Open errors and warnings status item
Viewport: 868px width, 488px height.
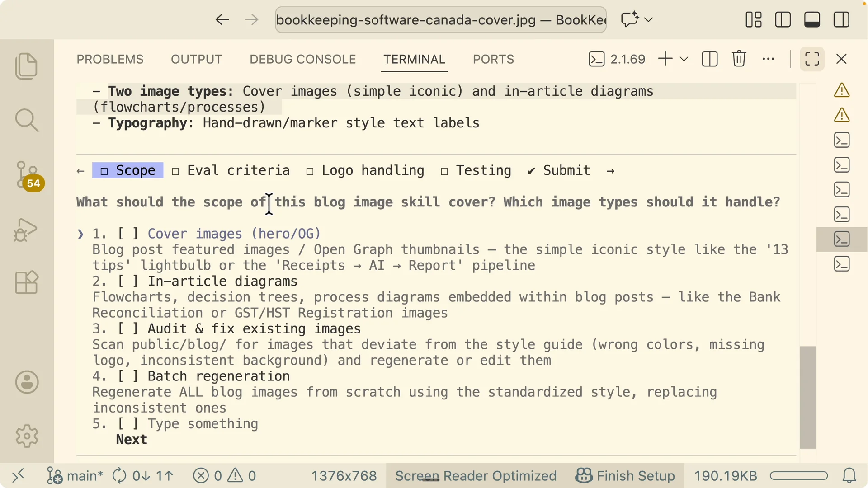coord(225,476)
